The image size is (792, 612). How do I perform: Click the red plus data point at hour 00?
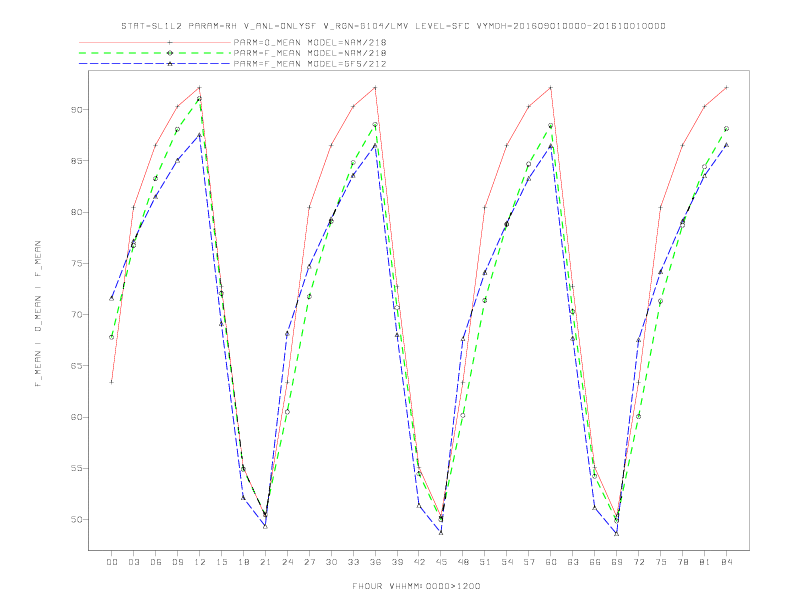(x=112, y=382)
